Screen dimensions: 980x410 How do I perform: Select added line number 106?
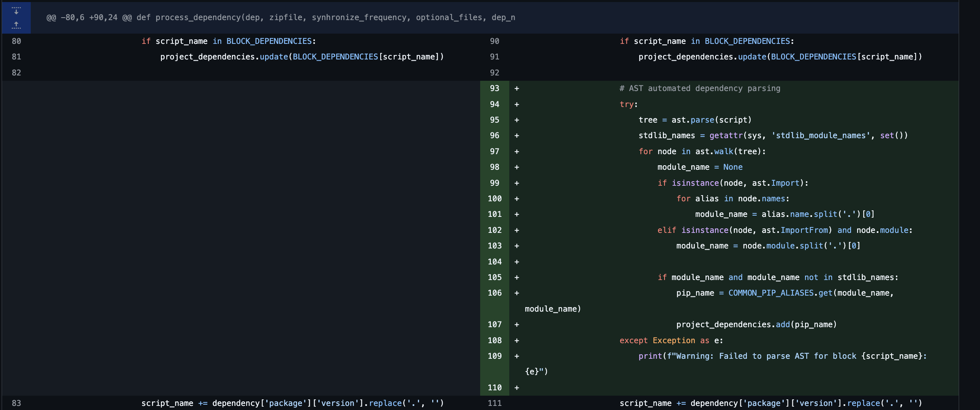pyautogui.click(x=495, y=293)
